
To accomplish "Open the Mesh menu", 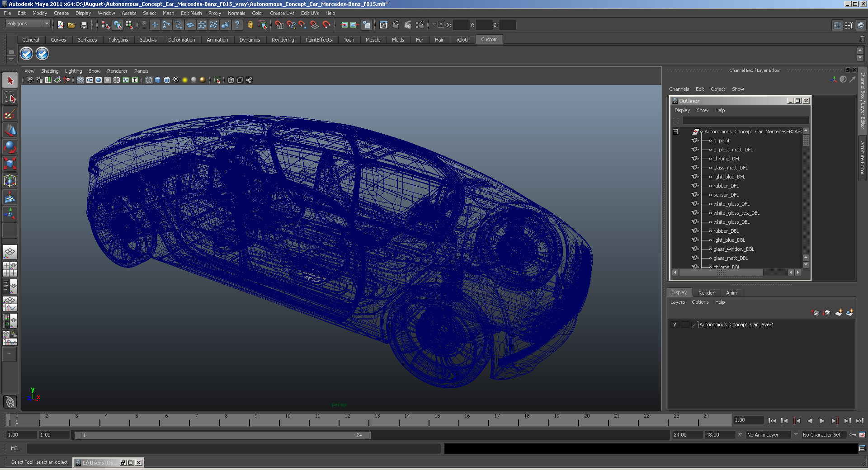I will pos(169,13).
